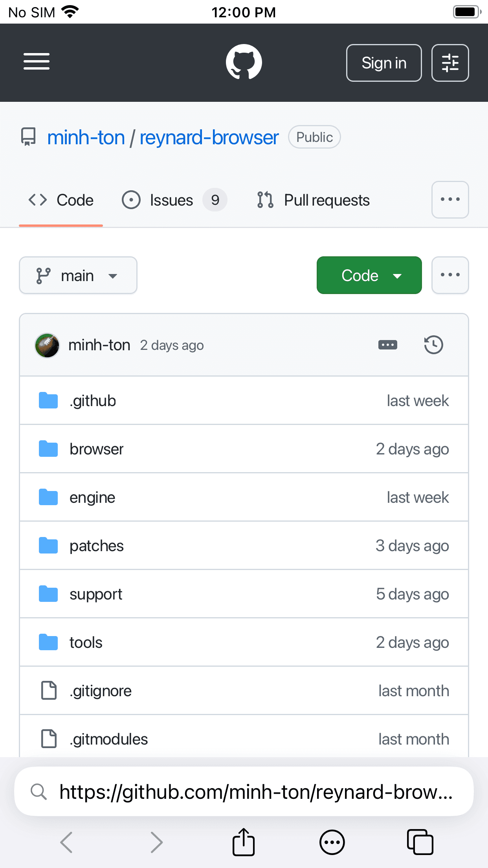488x868 pixels.
Task: Go back with the browser arrow
Action: [66, 842]
